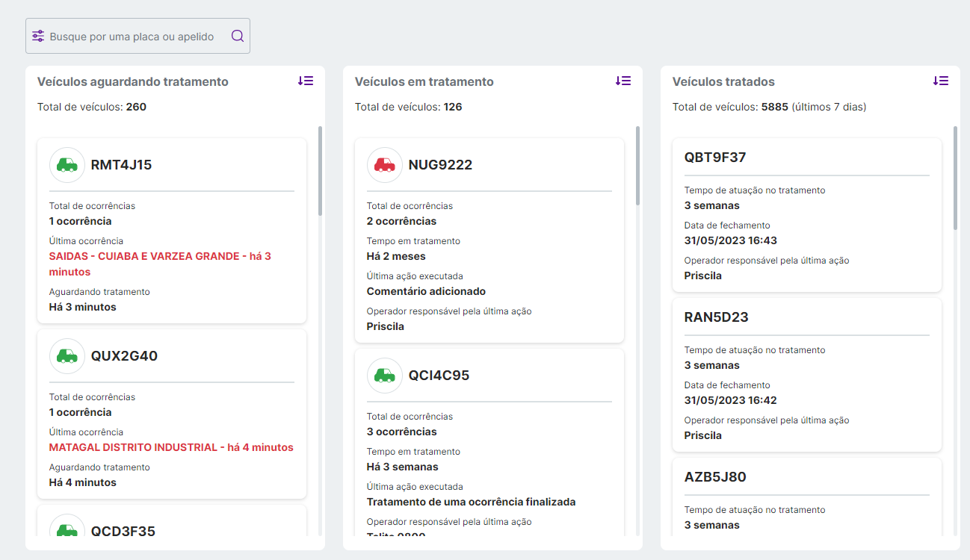The image size is (970, 560).
Task: Select 'Tratamento de uma ocorrência finalizada' text
Action: [471, 502]
